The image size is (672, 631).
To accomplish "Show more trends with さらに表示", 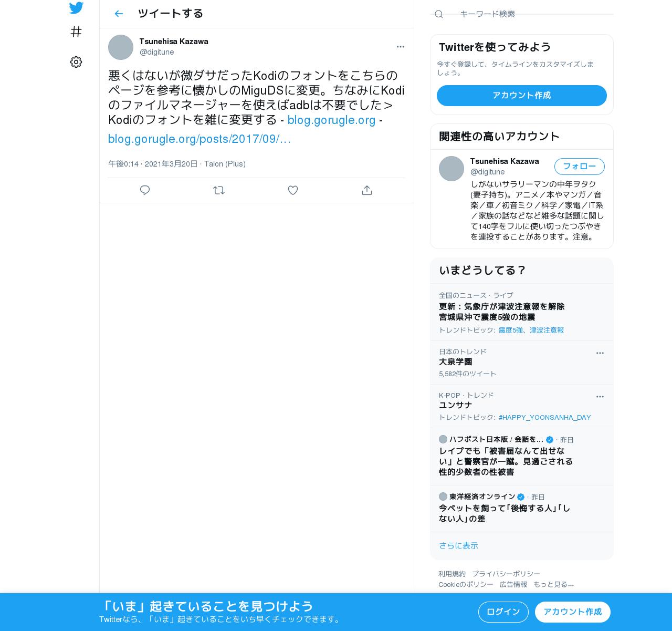I will [458, 545].
